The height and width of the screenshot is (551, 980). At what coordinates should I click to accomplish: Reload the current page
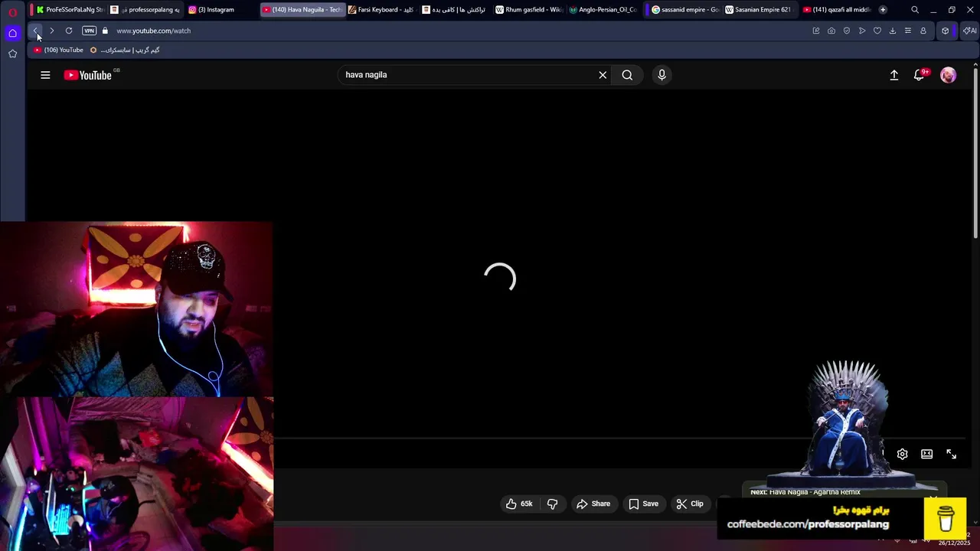pyautogui.click(x=69, y=31)
